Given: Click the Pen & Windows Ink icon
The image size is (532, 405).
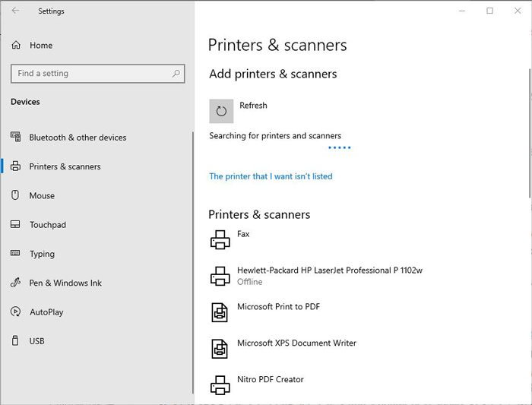Looking at the screenshot, I should pos(16,283).
